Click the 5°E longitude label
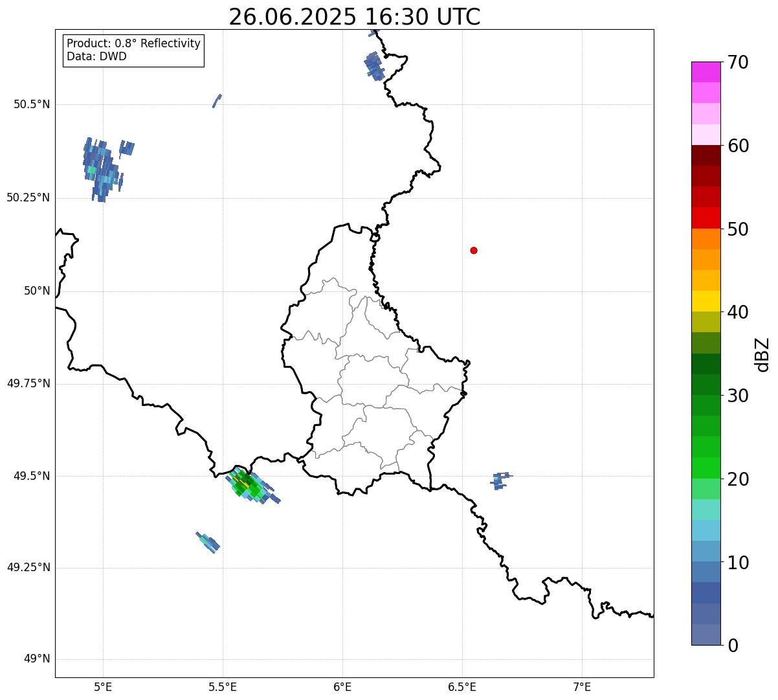Screen dimensions: 778x700 tap(103, 686)
